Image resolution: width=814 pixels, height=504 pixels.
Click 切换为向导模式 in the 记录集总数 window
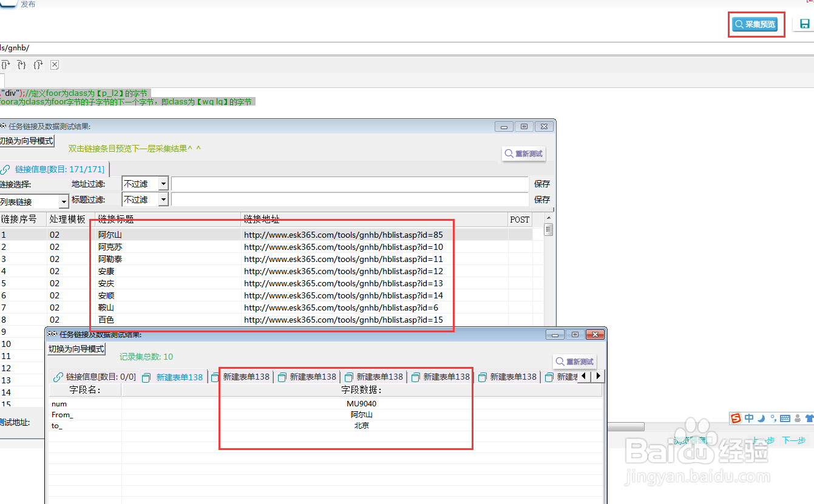pos(76,349)
